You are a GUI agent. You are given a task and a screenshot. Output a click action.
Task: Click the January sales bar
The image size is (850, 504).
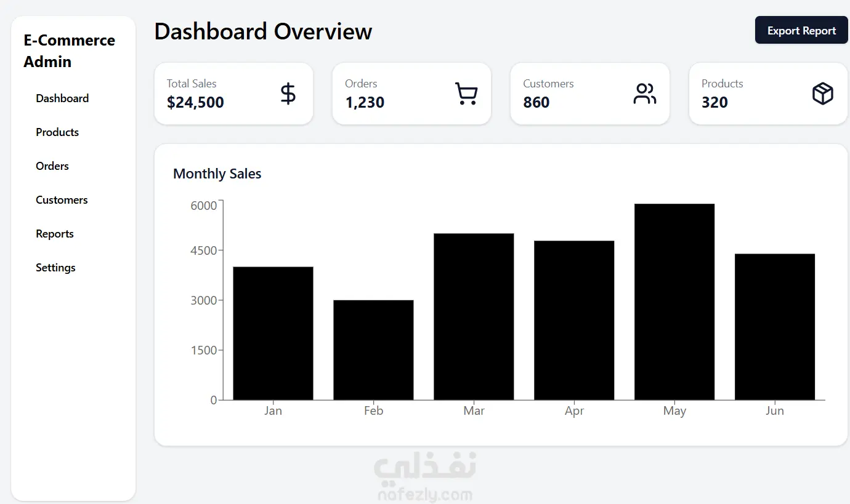tap(273, 333)
